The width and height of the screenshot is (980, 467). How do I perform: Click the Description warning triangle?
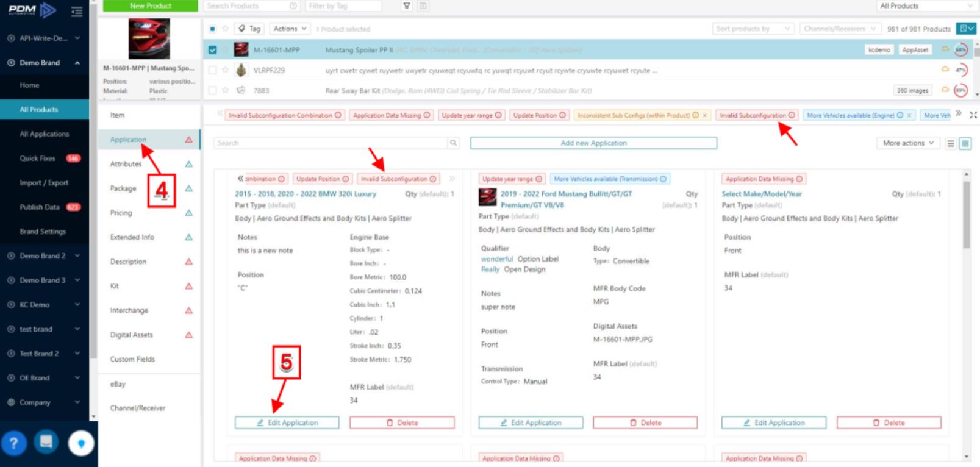pos(188,262)
